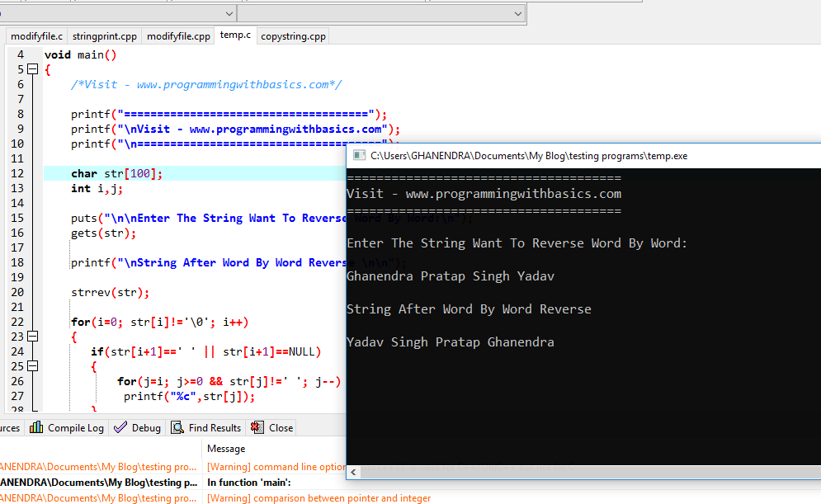Screen dimensions: 821x504
Task: Click the Resources panel icon
Action: 7,427
